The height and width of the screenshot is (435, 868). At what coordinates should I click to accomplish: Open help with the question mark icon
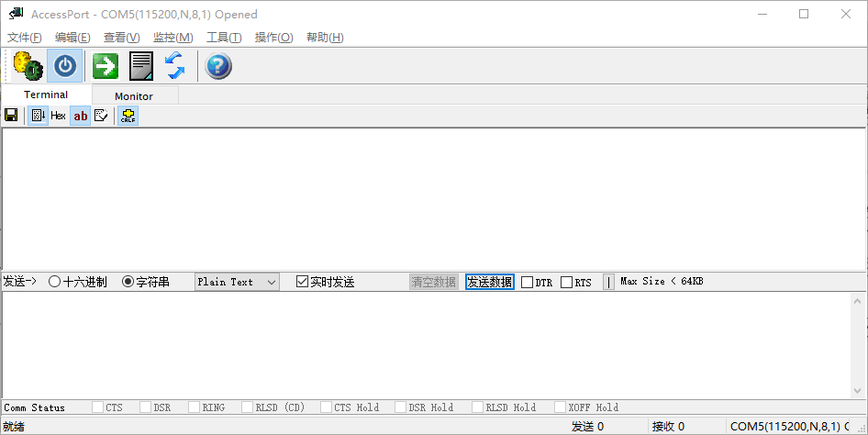click(218, 66)
